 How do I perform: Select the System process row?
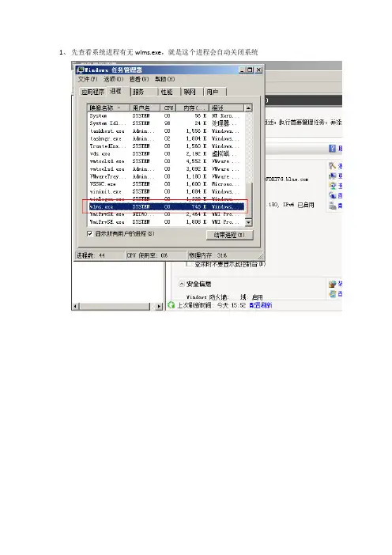coord(166,115)
